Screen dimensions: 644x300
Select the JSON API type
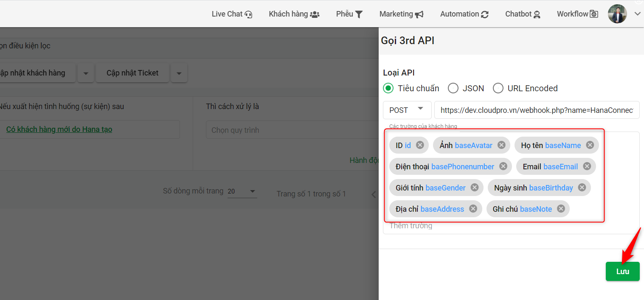tap(453, 88)
